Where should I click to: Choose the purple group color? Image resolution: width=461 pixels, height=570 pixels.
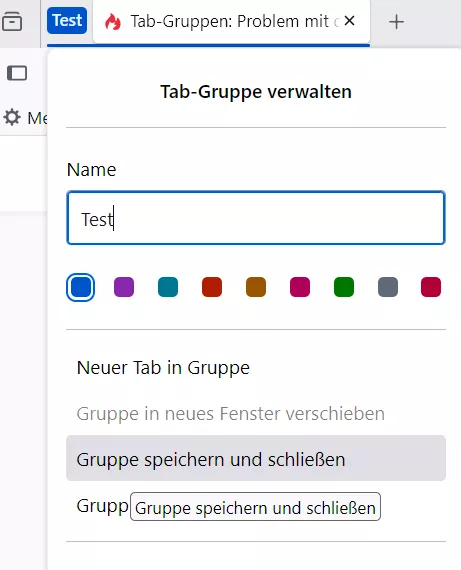click(x=124, y=287)
